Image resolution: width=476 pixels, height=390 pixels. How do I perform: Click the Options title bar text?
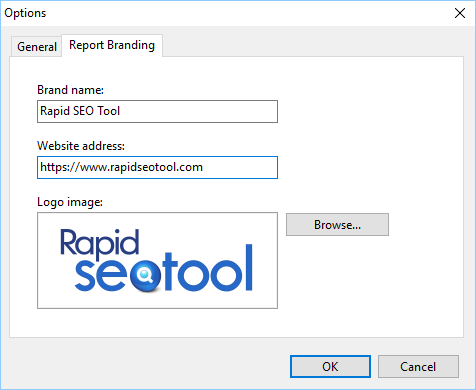25,13
